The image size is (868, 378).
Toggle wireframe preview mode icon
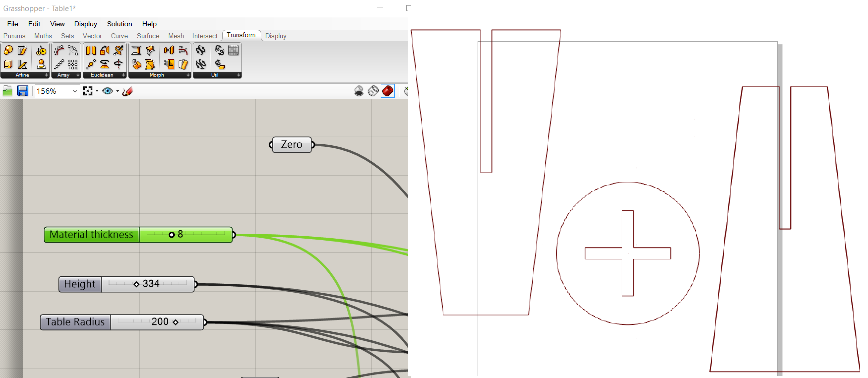[x=373, y=91]
